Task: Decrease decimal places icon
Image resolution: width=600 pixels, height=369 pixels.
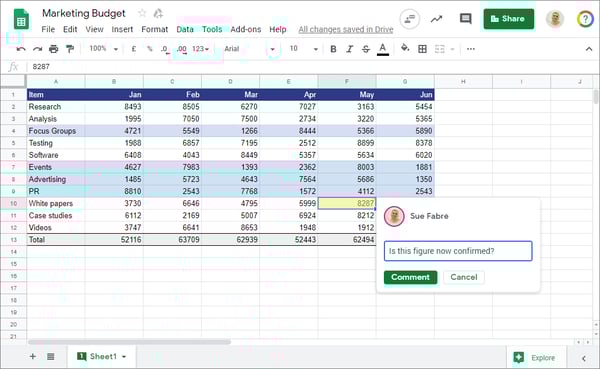Action: pos(165,49)
